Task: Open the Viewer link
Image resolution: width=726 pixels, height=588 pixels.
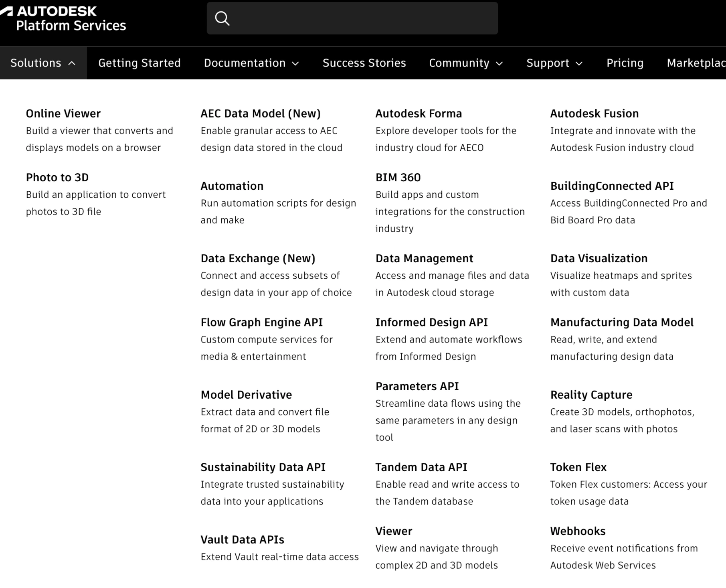Action: tap(394, 531)
